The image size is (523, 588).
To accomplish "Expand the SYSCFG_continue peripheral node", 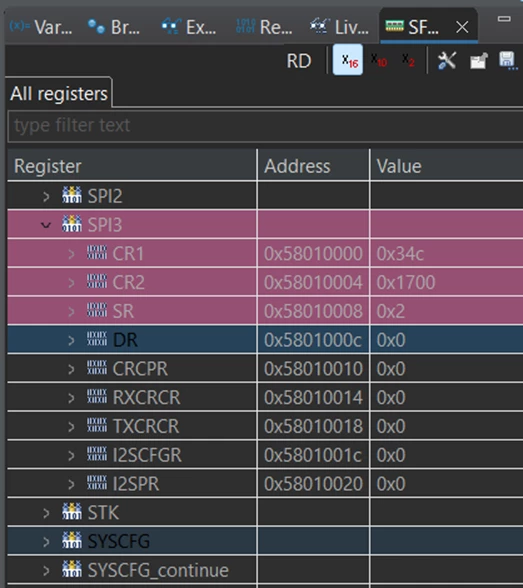I will (46, 570).
